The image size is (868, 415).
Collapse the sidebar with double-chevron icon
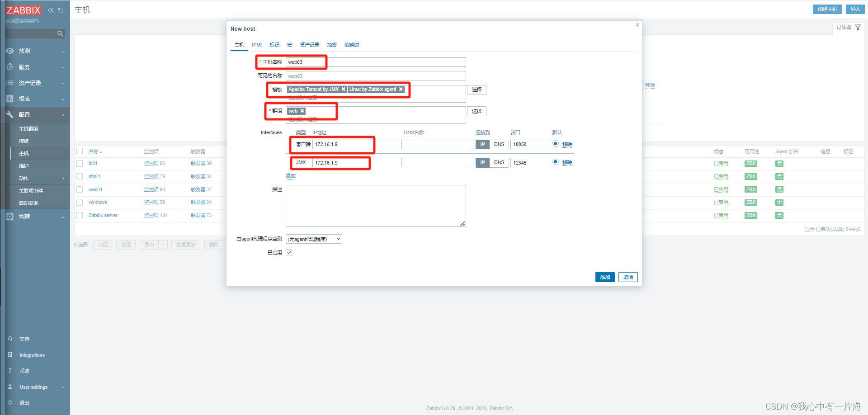click(51, 10)
